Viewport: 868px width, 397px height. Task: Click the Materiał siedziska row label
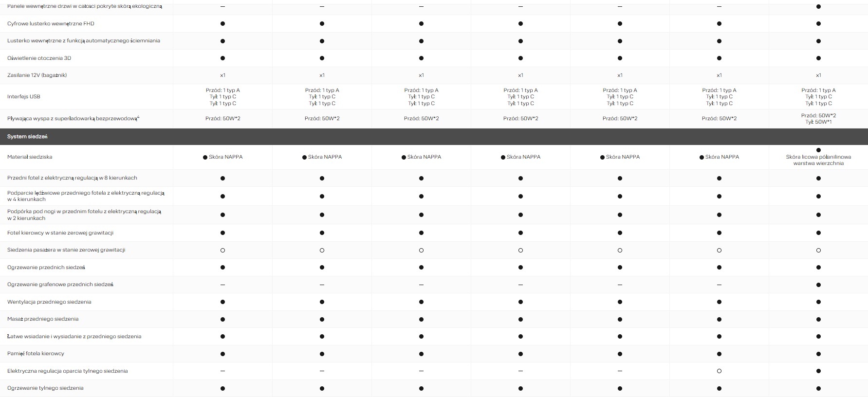(30, 157)
